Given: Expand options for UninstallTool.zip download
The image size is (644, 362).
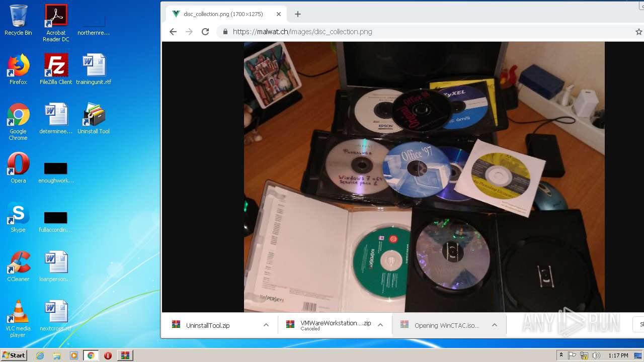Looking at the screenshot, I should (266, 325).
